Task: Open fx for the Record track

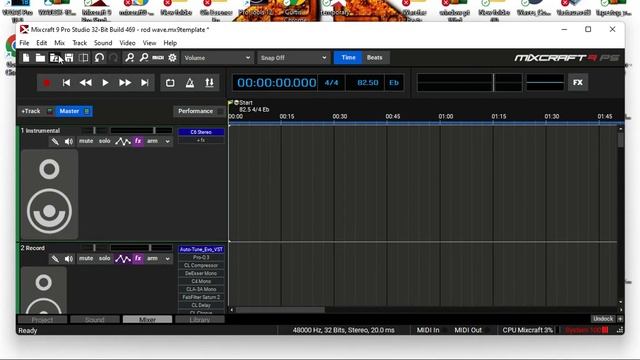Action: coord(138,258)
